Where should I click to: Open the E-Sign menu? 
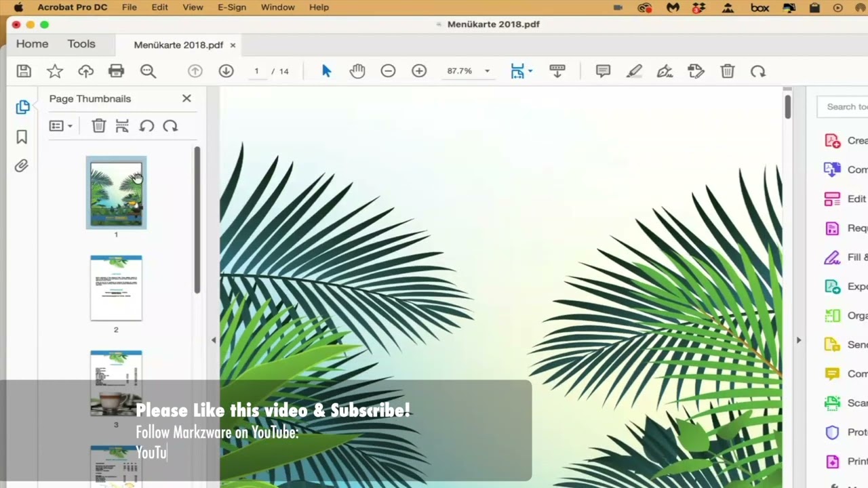click(x=232, y=7)
